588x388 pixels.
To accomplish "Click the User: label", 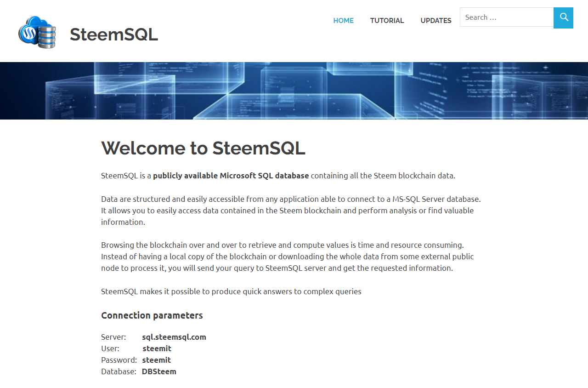I will click(x=110, y=348).
